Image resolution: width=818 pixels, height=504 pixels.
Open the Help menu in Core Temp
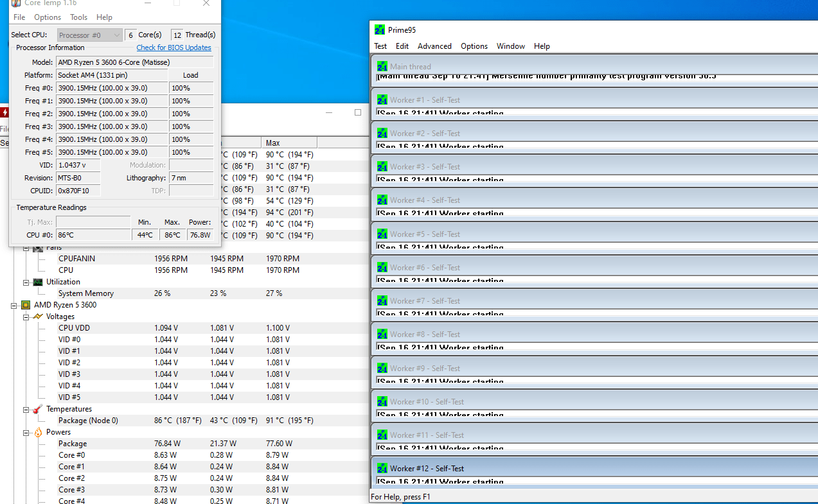pyautogui.click(x=104, y=17)
